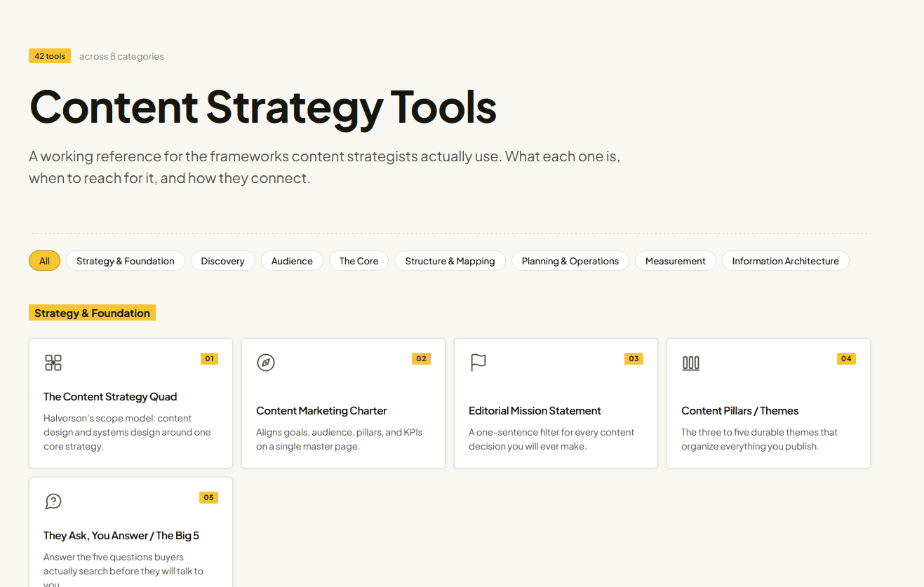Click the four-squares Content Strategy Quad icon
Image resolution: width=924 pixels, height=587 pixels.
[53, 363]
